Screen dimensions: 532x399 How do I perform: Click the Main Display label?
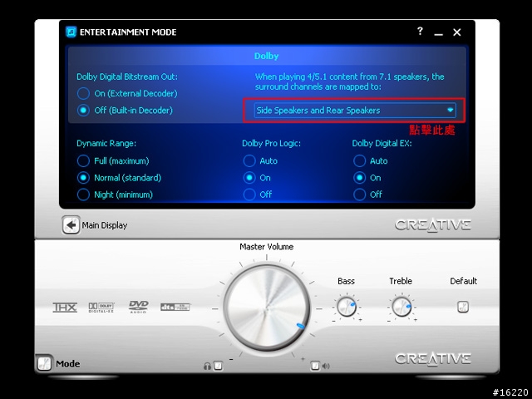click(105, 225)
